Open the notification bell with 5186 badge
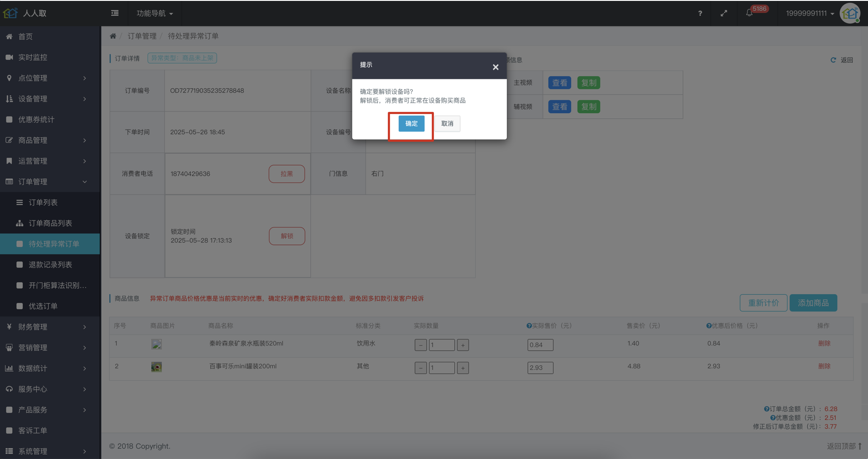Viewport: 868px width, 459px height. click(x=749, y=13)
